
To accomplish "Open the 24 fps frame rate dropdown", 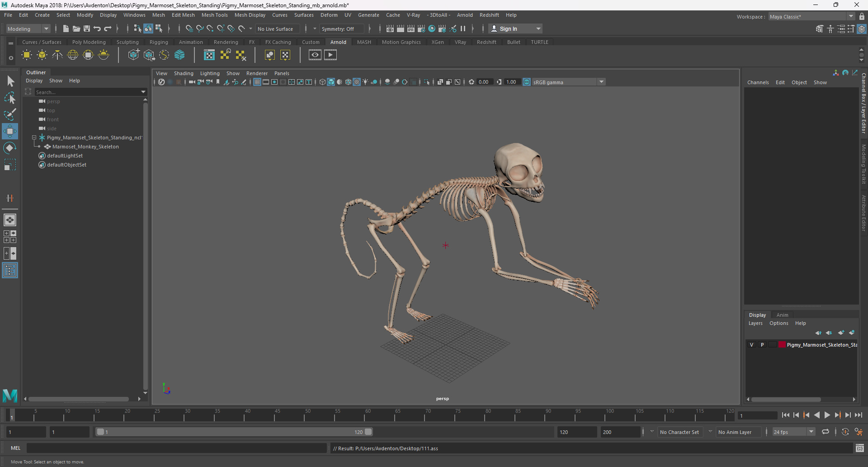I will [793, 432].
